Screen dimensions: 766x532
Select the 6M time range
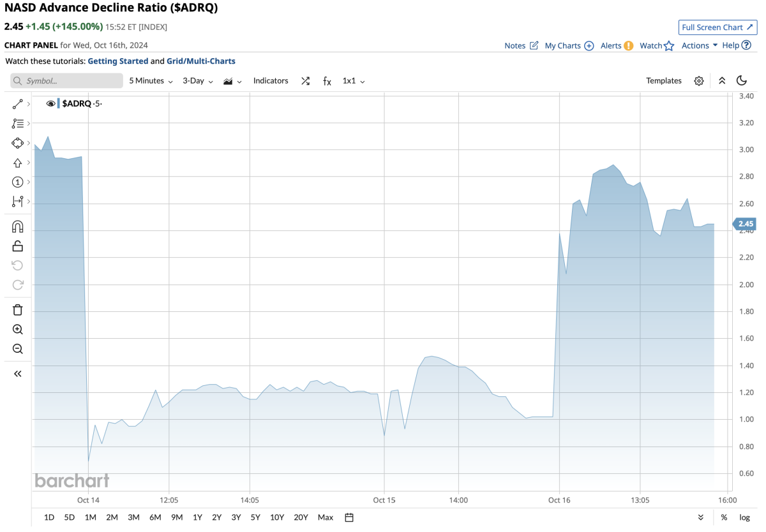pyautogui.click(x=155, y=517)
